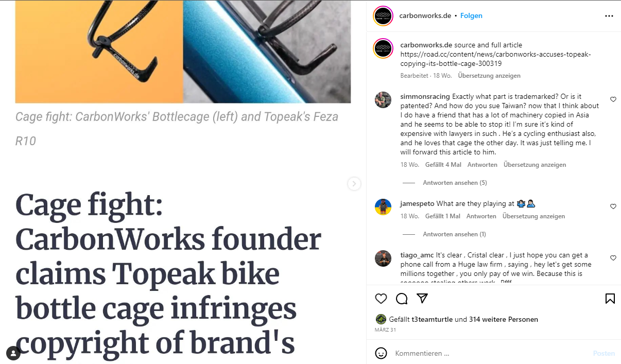
Task: Open the three-dot more options menu
Action: point(609,16)
